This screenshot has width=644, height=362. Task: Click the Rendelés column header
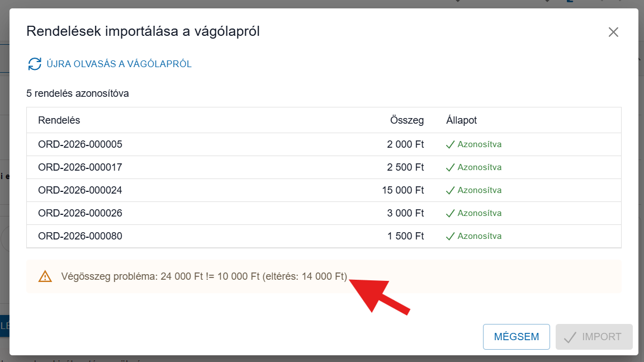pyautogui.click(x=59, y=120)
